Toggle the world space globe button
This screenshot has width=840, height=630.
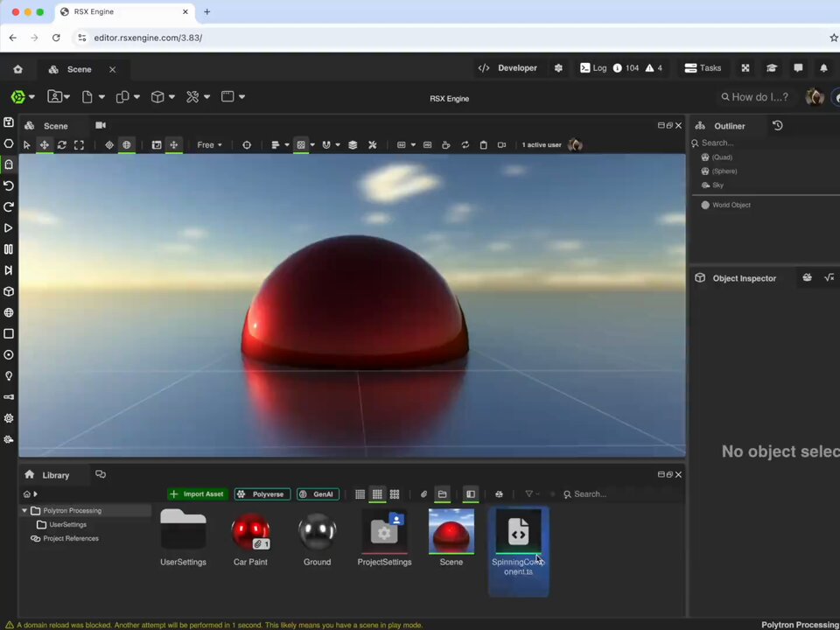click(x=126, y=145)
